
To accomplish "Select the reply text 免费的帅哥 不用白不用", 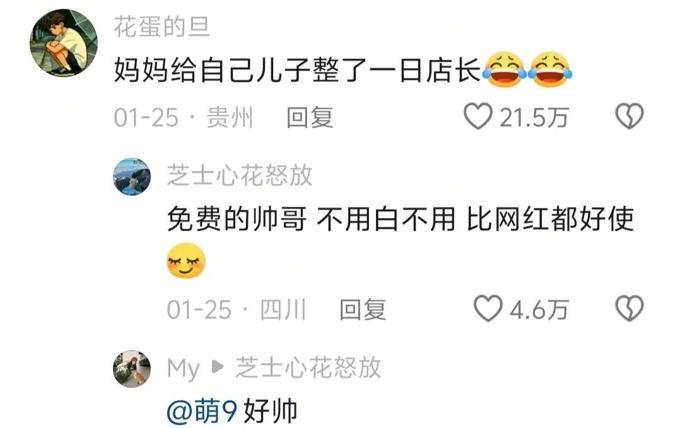I will (x=311, y=219).
